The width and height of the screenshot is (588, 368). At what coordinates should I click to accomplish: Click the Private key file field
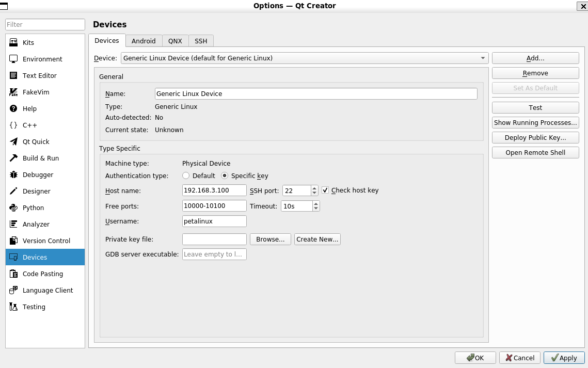214,239
